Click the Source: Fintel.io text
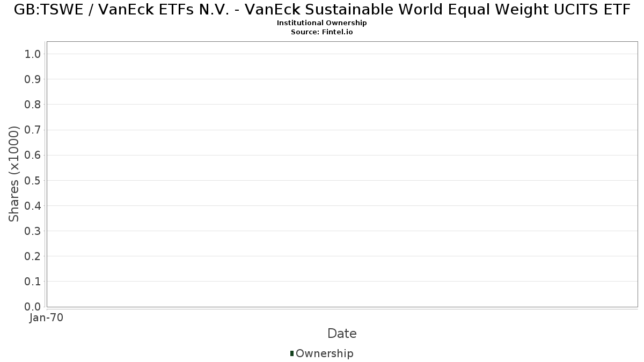The image size is (644, 362). coord(322,32)
